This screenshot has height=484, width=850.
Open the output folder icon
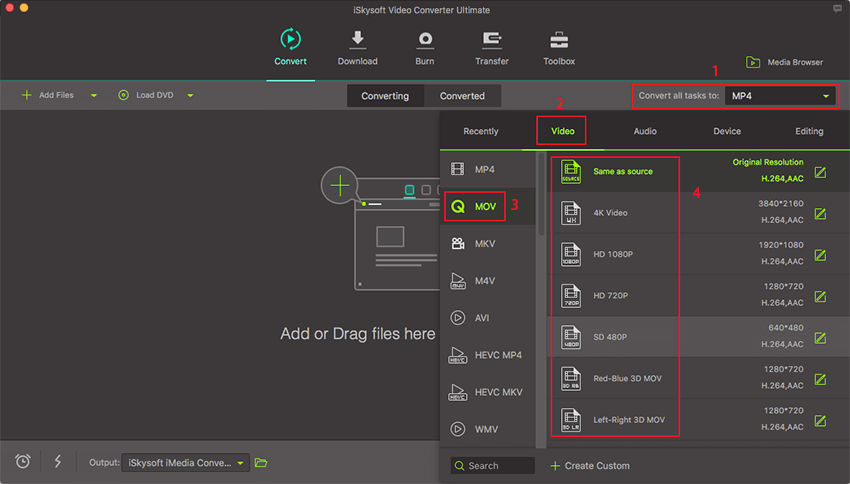click(261, 463)
